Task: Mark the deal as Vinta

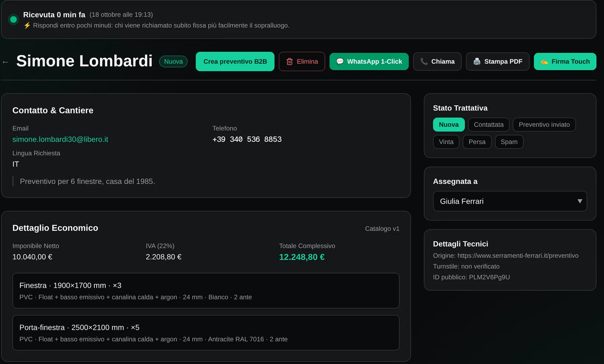Action: coord(446,142)
